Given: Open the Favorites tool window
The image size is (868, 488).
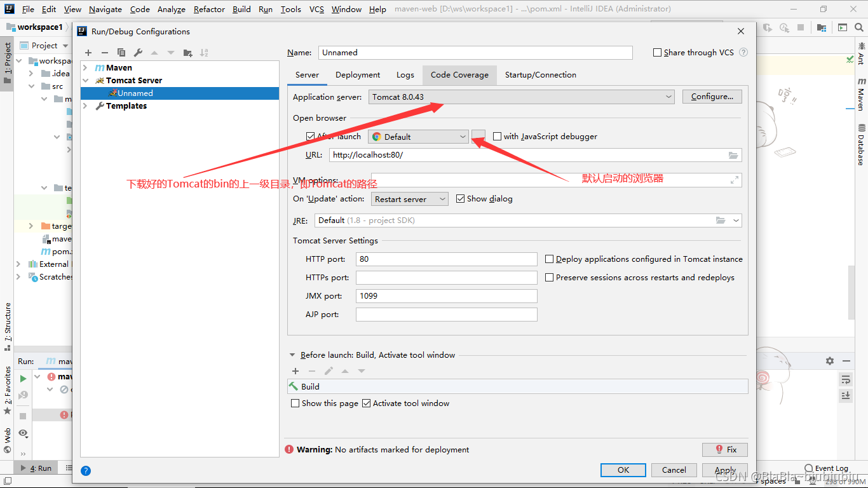Looking at the screenshot, I should coord(8,390).
